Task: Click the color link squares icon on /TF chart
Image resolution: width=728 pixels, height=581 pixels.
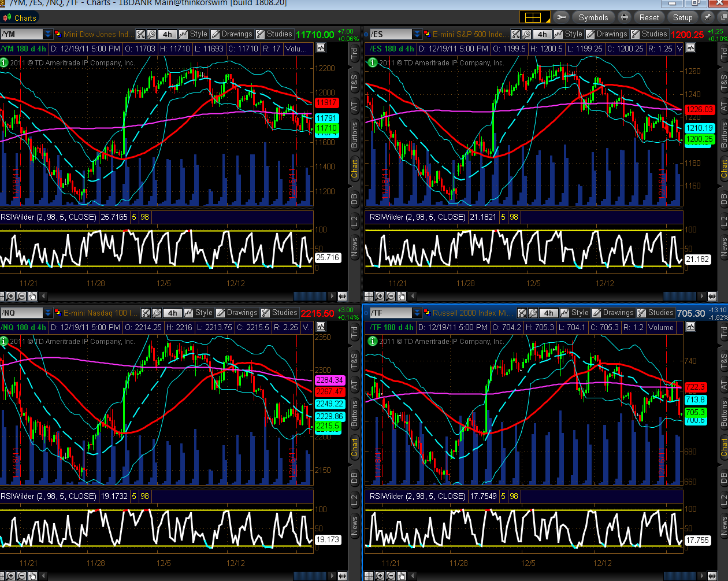Action: [427, 312]
